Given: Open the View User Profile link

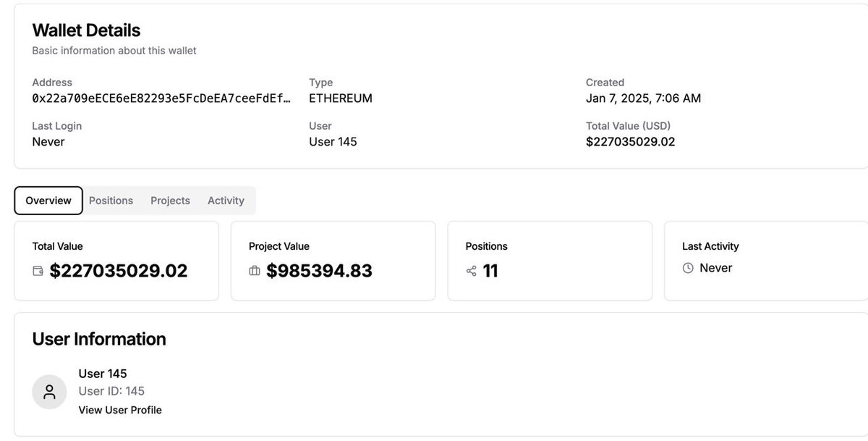Looking at the screenshot, I should [120, 410].
